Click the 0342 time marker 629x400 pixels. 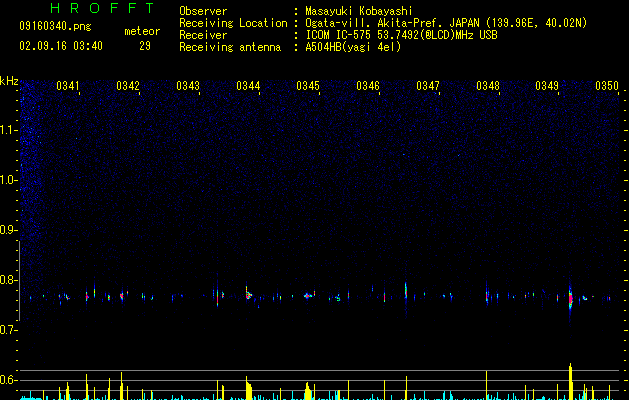tap(128, 86)
